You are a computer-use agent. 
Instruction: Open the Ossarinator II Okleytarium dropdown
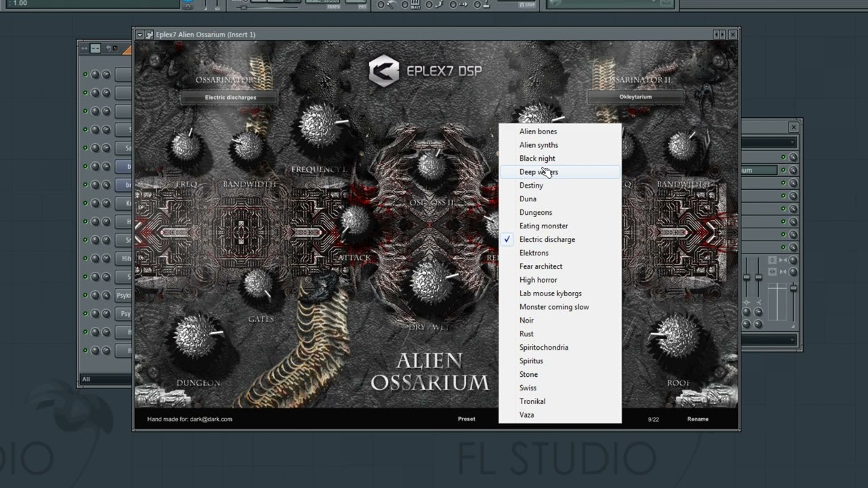[x=635, y=97]
